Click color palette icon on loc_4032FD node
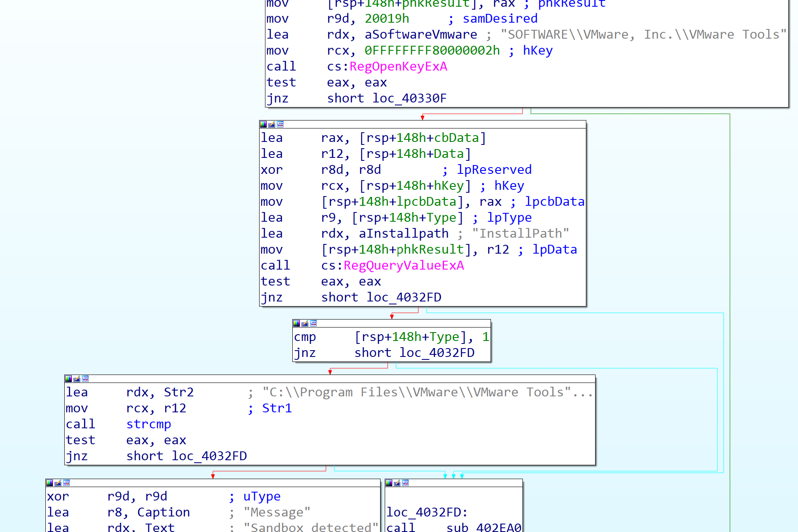This screenshot has height=532, width=798. tap(389, 483)
